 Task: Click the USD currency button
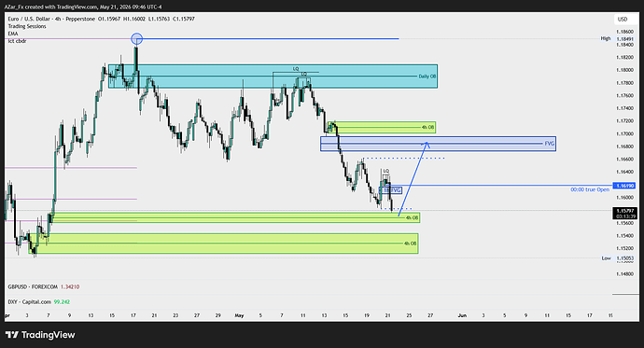point(623,20)
